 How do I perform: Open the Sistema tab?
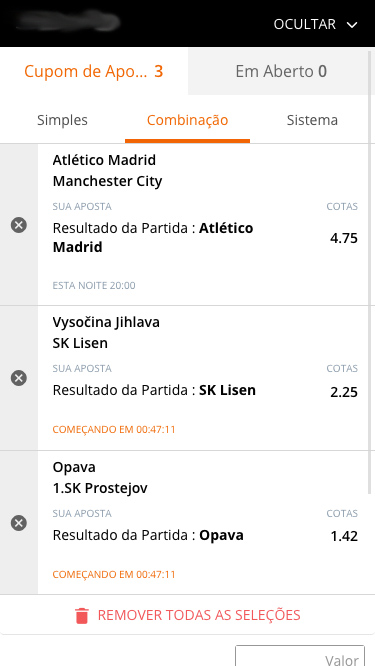(x=312, y=120)
